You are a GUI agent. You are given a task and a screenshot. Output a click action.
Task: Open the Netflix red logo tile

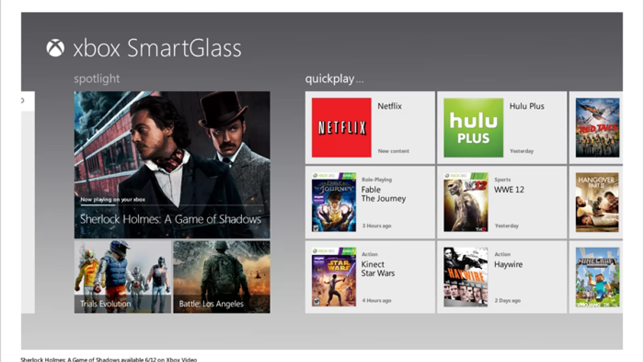(x=341, y=128)
